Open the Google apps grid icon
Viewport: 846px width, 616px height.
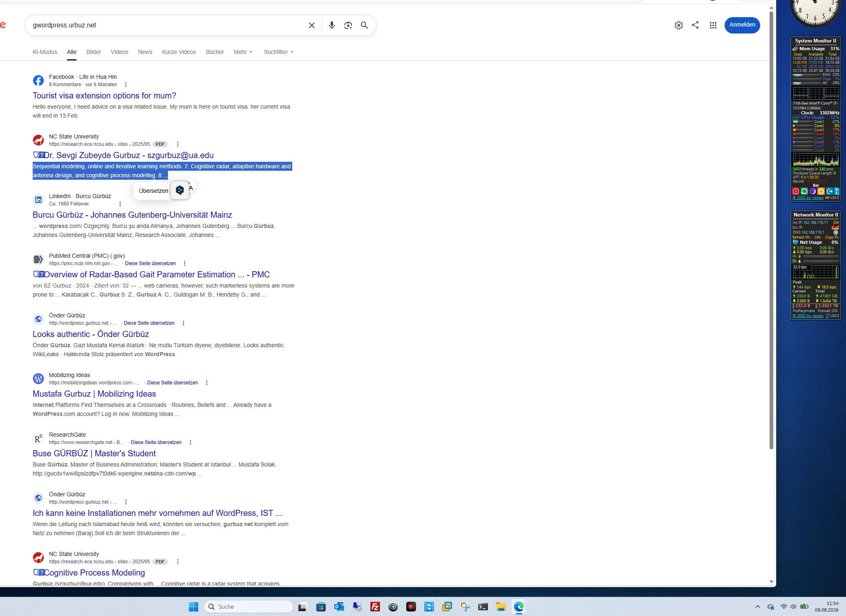pos(713,25)
